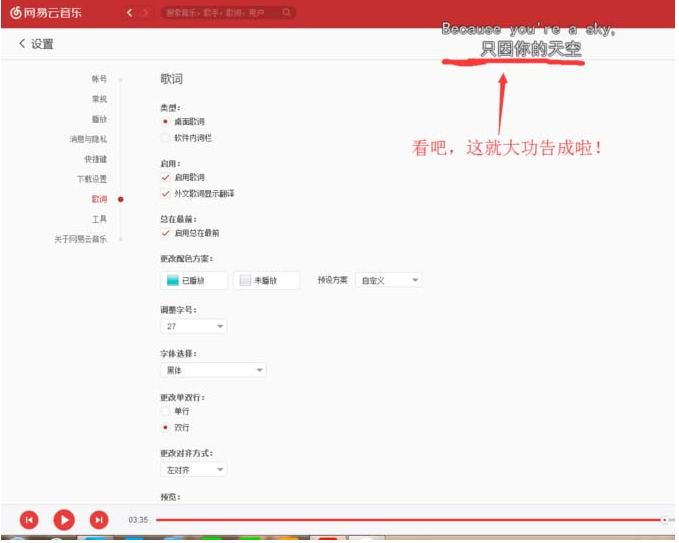Viewport: 679px width, 543px height.
Task: Skip to the next track
Action: pos(99,521)
